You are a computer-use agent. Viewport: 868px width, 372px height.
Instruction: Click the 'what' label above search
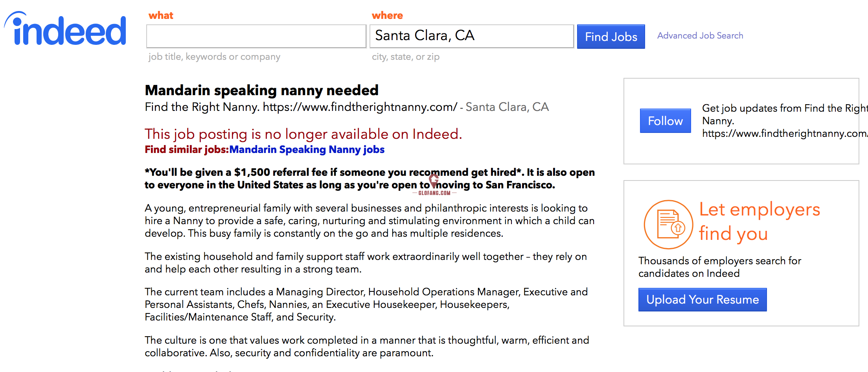click(161, 15)
